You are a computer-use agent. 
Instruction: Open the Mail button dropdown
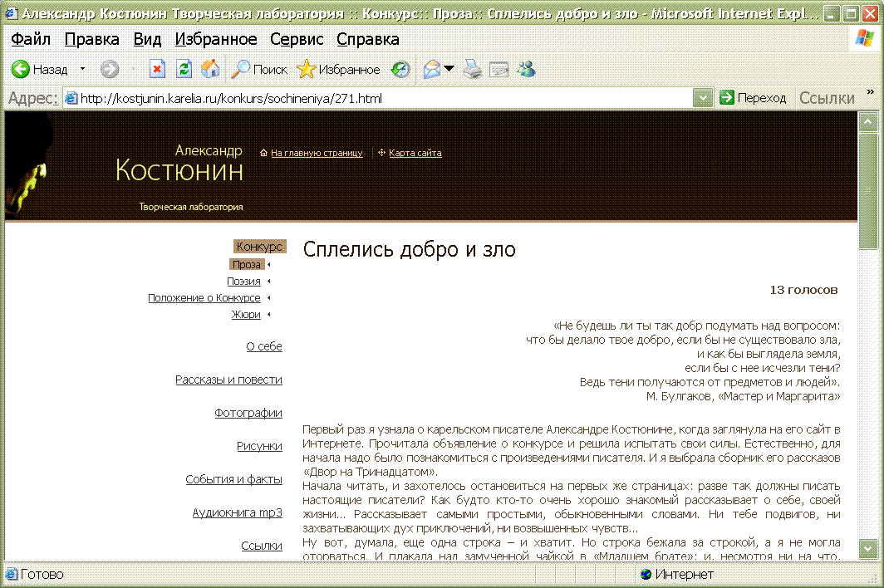tap(449, 70)
